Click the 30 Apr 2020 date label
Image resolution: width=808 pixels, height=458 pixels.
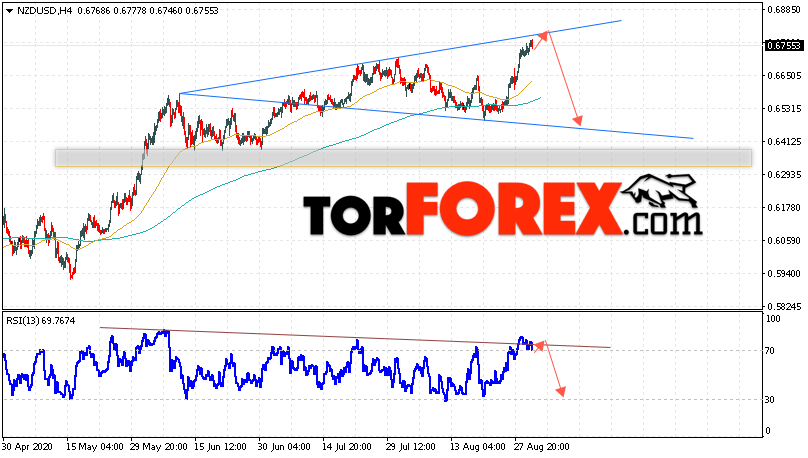pyautogui.click(x=27, y=447)
